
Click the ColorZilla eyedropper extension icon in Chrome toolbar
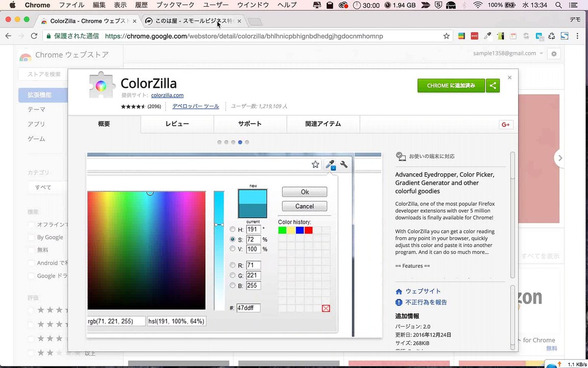tap(487, 36)
